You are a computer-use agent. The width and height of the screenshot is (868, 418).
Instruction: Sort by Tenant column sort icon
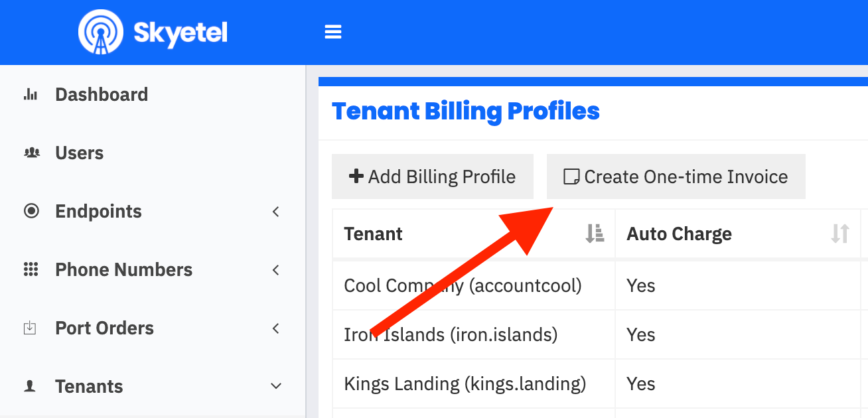(x=595, y=234)
